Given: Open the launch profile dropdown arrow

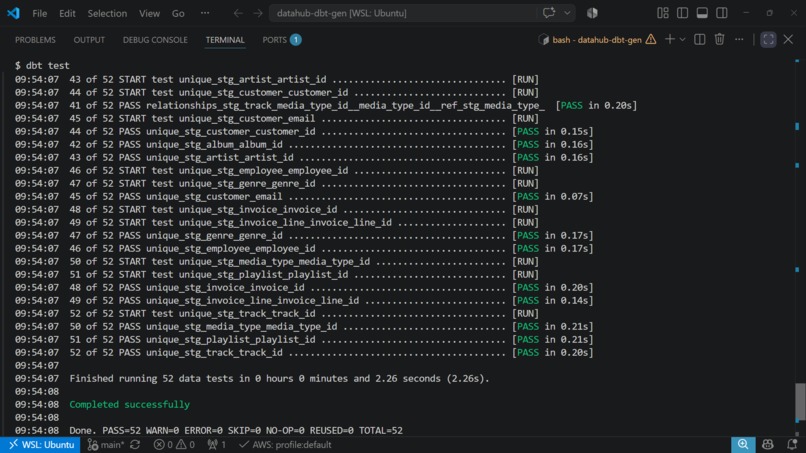Looking at the screenshot, I should [x=683, y=40].
